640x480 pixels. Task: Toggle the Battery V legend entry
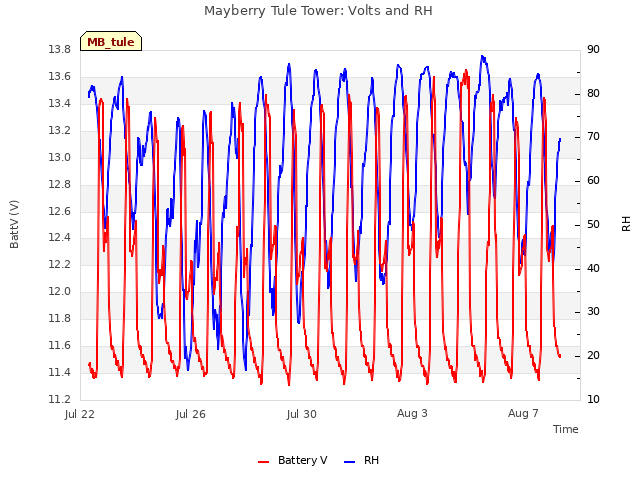click(293, 460)
